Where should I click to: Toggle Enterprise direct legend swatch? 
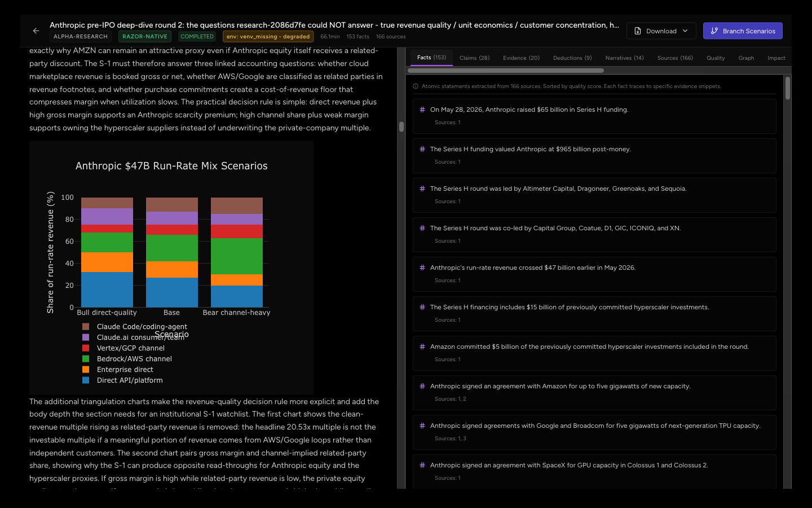click(x=86, y=370)
